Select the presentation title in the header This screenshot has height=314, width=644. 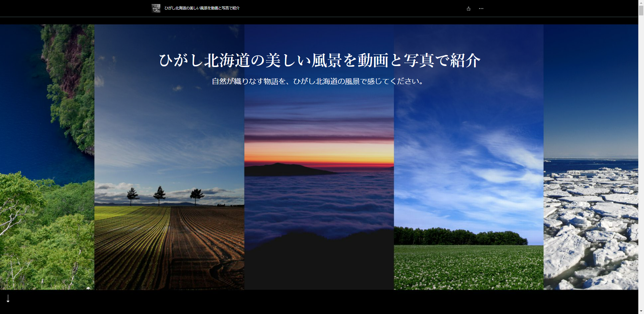(201, 8)
